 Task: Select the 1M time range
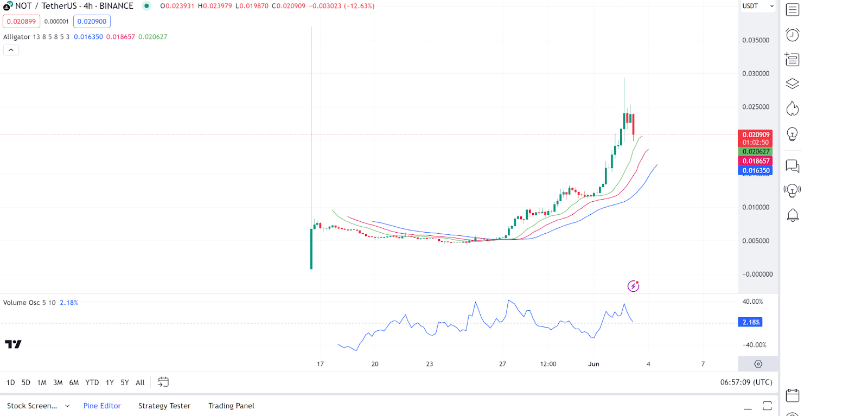pyautogui.click(x=42, y=382)
